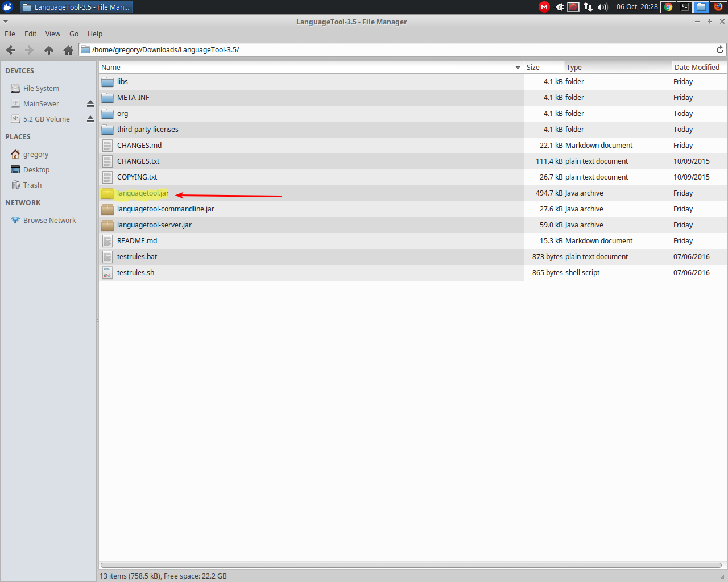Select the file named CHANGES.txt
Viewport: 728px width, 582px height.
click(138, 161)
